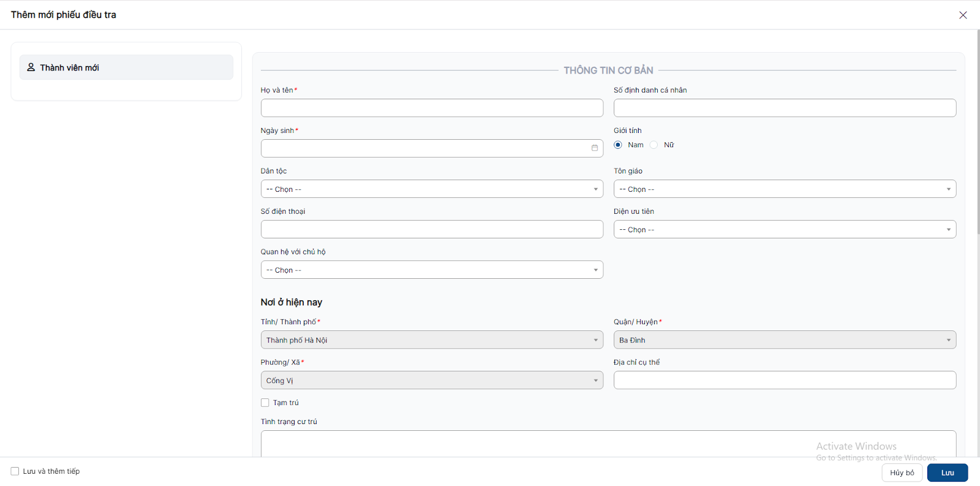Tick the Lưu và thêm tiếp checkbox
This screenshot has height=486, width=980.
tap(15, 471)
